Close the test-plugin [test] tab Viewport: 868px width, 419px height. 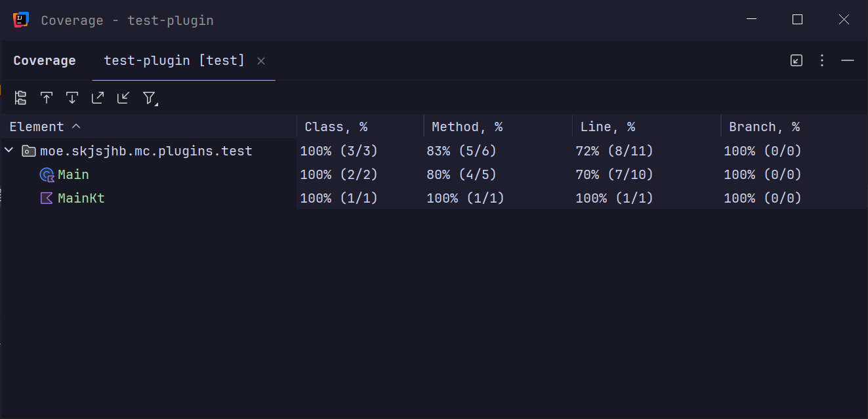tap(261, 61)
